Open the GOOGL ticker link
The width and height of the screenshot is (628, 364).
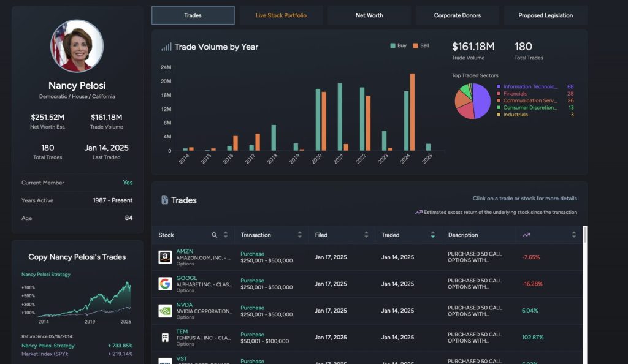coord(186,278)
